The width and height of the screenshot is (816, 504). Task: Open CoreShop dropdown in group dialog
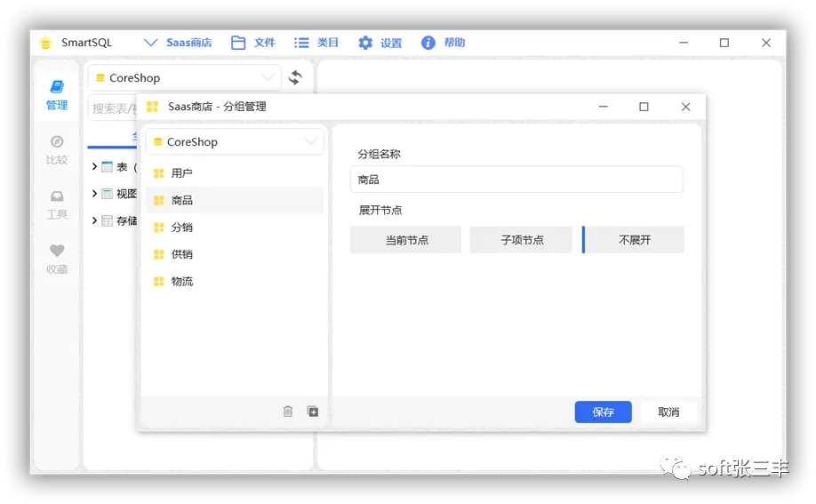(x=234, y=141)
